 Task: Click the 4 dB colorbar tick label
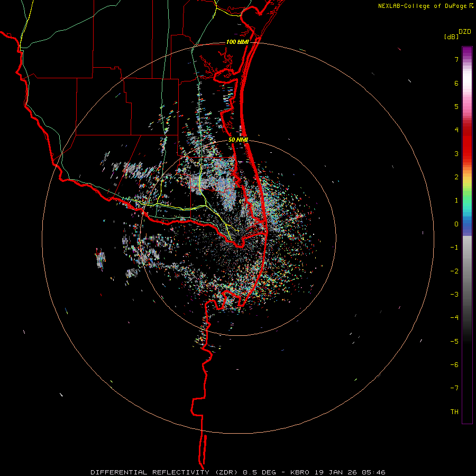(456, 130)
